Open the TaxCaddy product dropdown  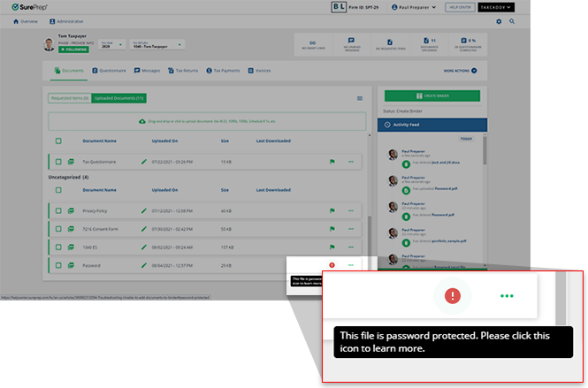496,7
